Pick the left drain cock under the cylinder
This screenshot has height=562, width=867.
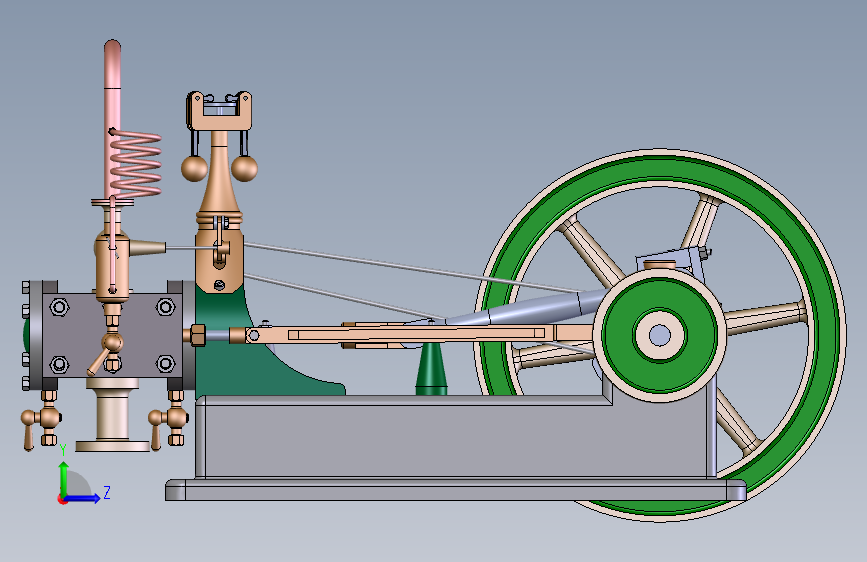(x=40, y=421)
